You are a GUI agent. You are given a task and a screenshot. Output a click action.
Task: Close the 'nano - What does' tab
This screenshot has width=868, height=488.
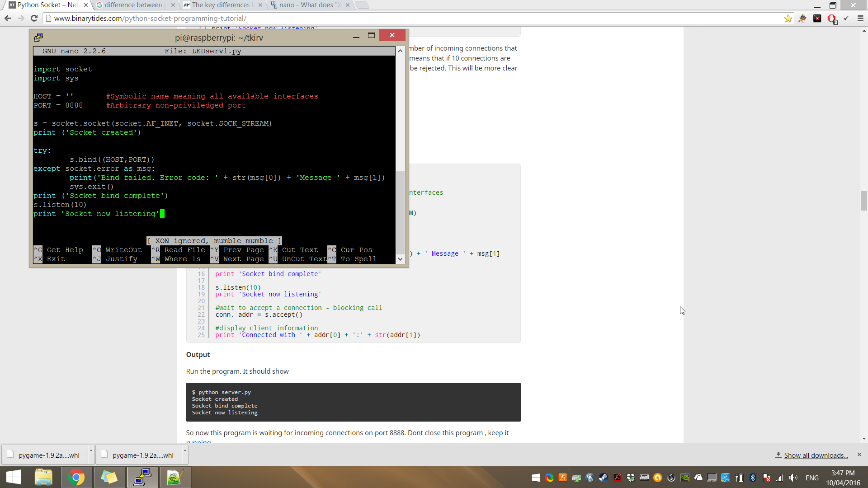pyautogui.click(x=347, y=5)
